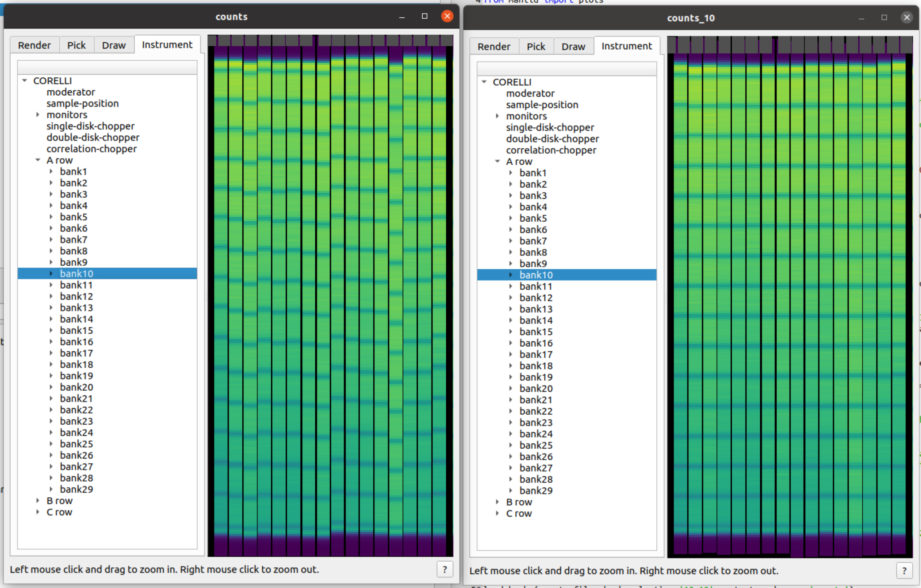Expand C row in counts_10 window
This screenshot has width=921, height=588.
point(497,513)
